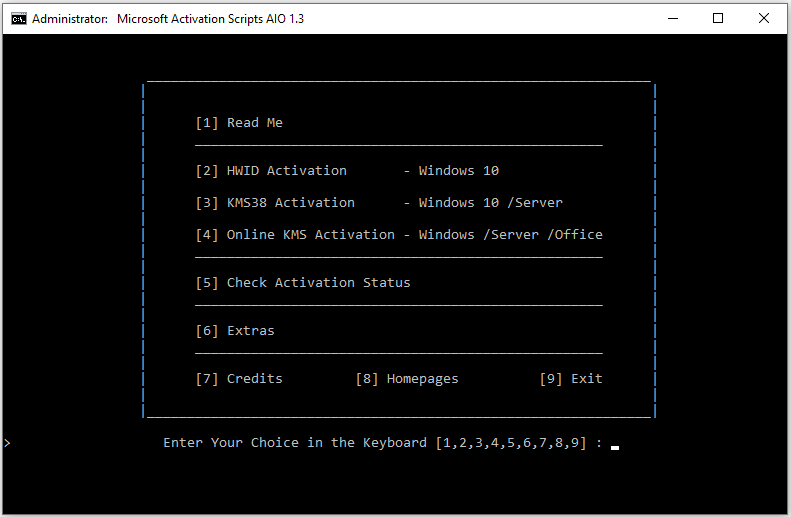Click the blinking cursor after the prompt

(x=615, y=447)
